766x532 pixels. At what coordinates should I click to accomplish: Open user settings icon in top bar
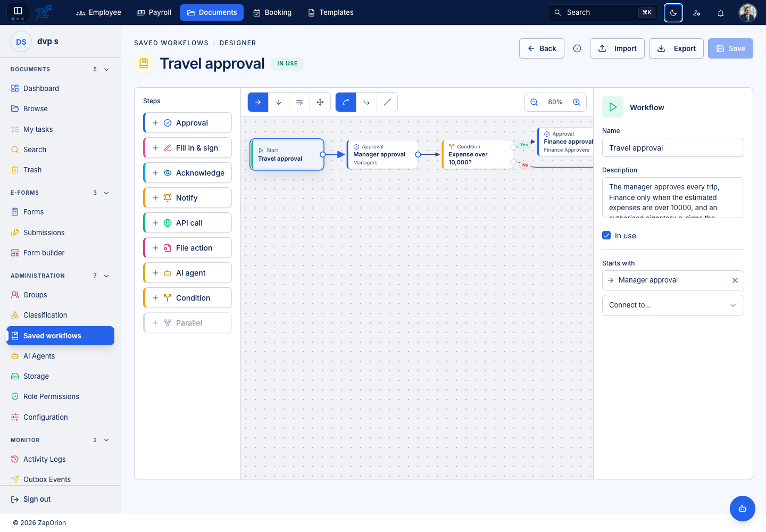point(697,13)
